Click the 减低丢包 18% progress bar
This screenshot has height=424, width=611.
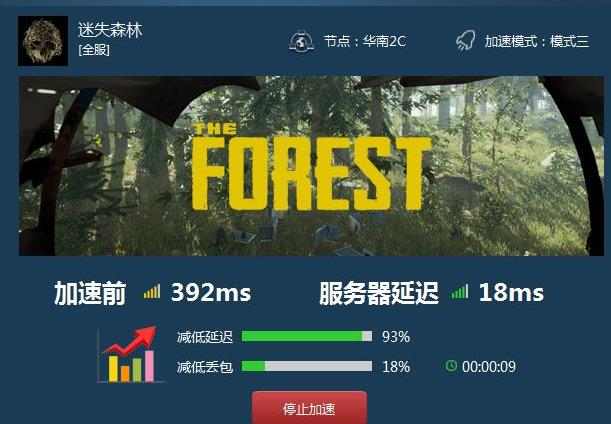(x=307, y=366)
